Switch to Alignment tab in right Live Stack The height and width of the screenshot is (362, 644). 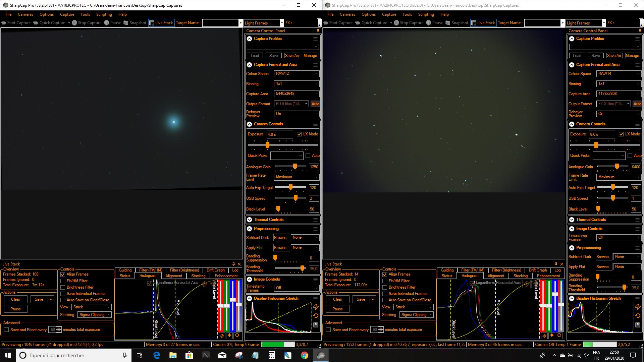(x=496, y=276)
